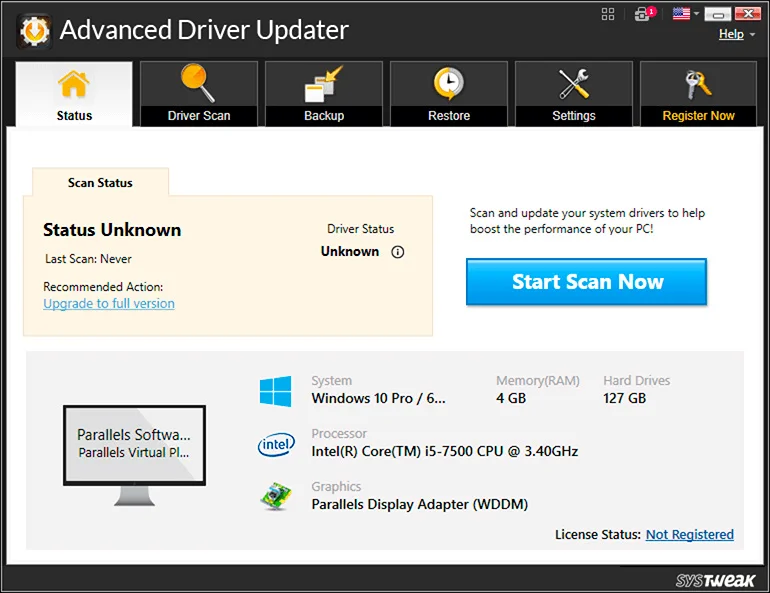
Task: Click the Intel processor icon
Action: 275,445
